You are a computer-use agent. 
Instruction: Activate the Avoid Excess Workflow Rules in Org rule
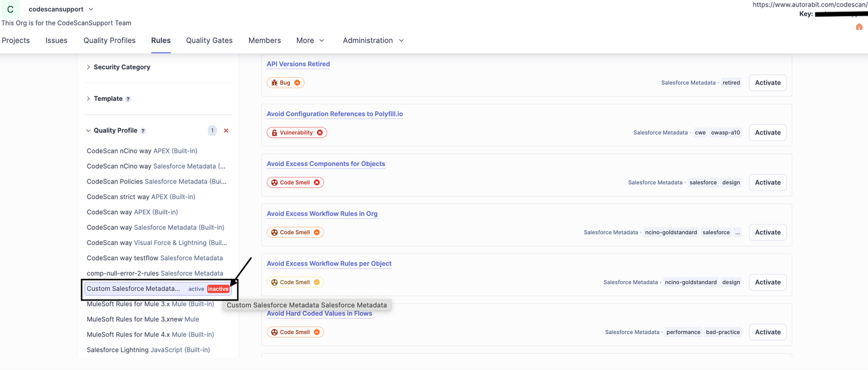pyautogui.click(x=767, y=232)
